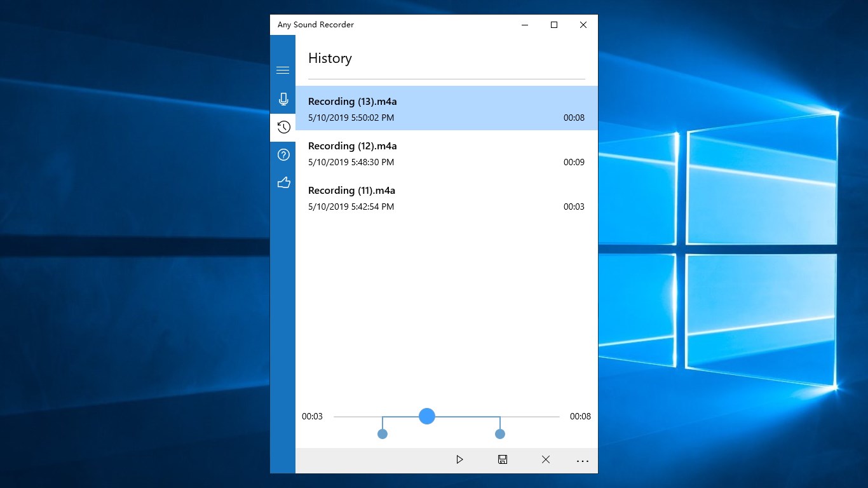868x488 pixels.
Task: Minimize the Any Sound Recorder window
Action: point(525,25)
